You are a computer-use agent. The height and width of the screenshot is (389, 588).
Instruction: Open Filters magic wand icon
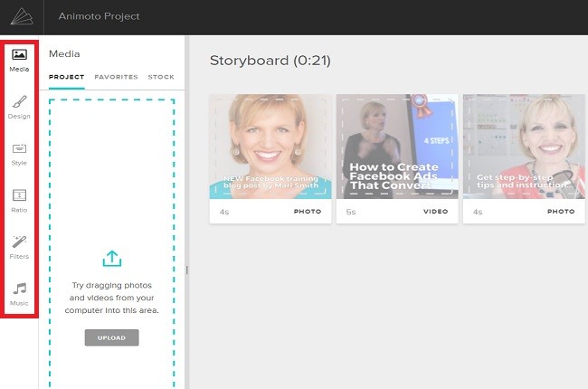click(x=19, y=242)
